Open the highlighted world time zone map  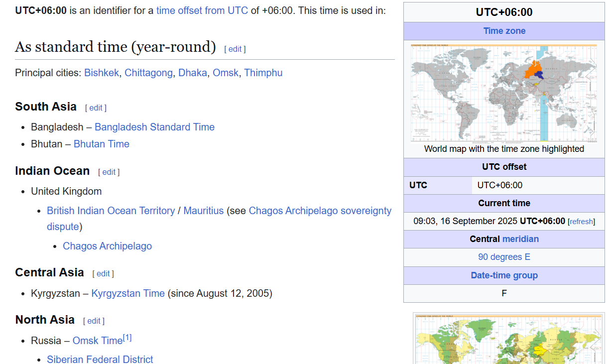click(x=504, y=93)
